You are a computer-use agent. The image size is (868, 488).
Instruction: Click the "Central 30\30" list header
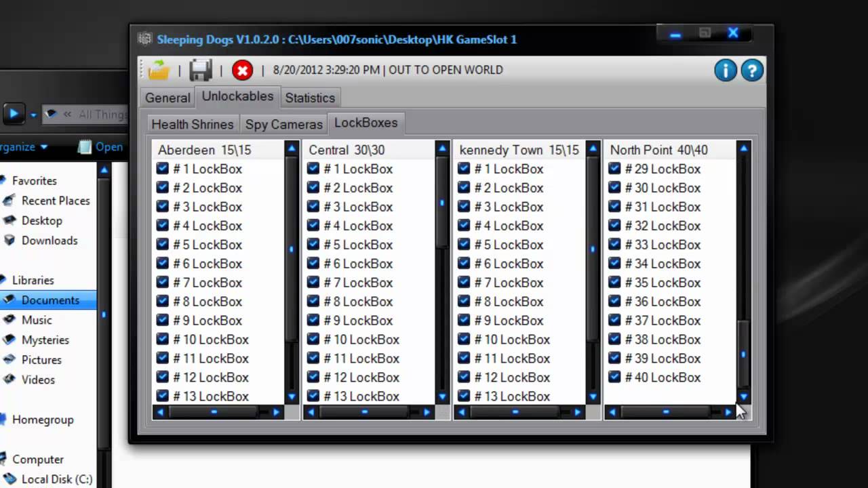pyautogui.click(x=347, y=150)
